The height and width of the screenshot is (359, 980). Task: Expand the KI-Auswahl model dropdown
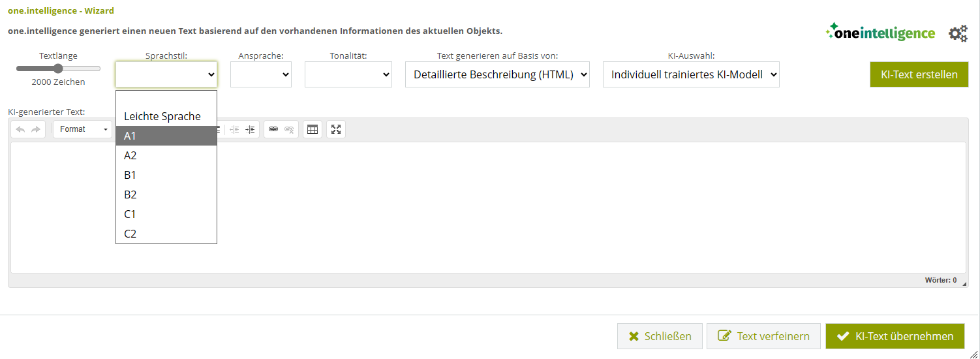tap(691, 74)
